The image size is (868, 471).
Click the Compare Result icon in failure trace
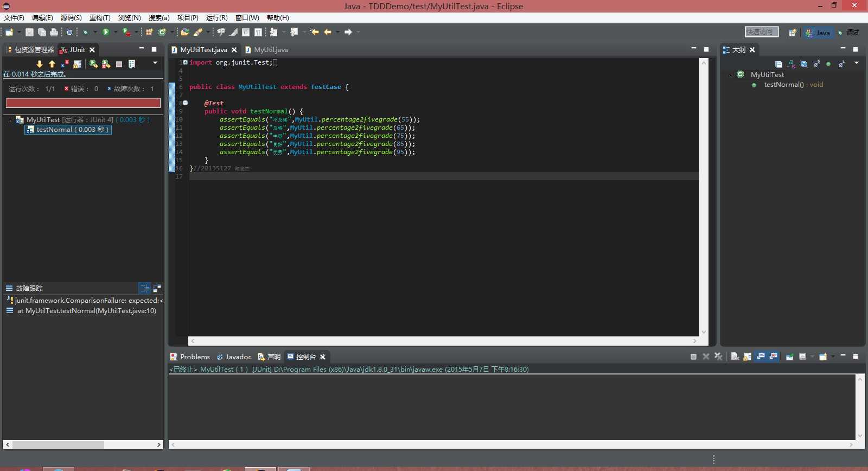point(157,288)
